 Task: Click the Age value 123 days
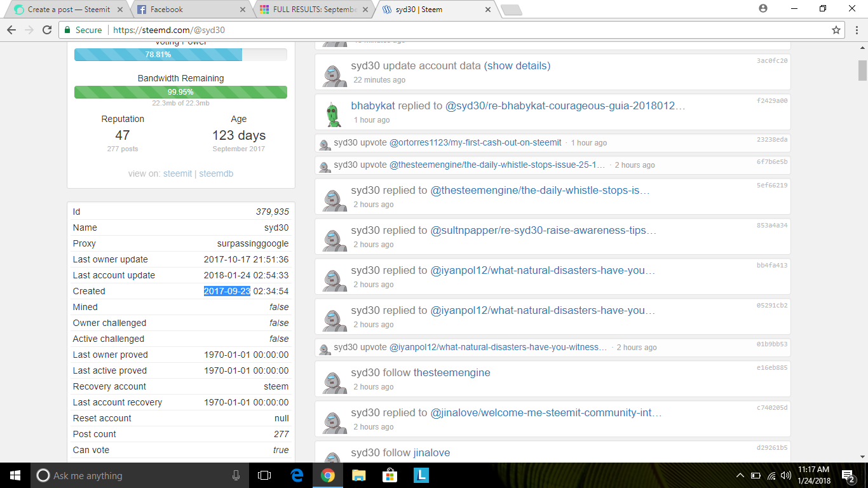[239, 135]
